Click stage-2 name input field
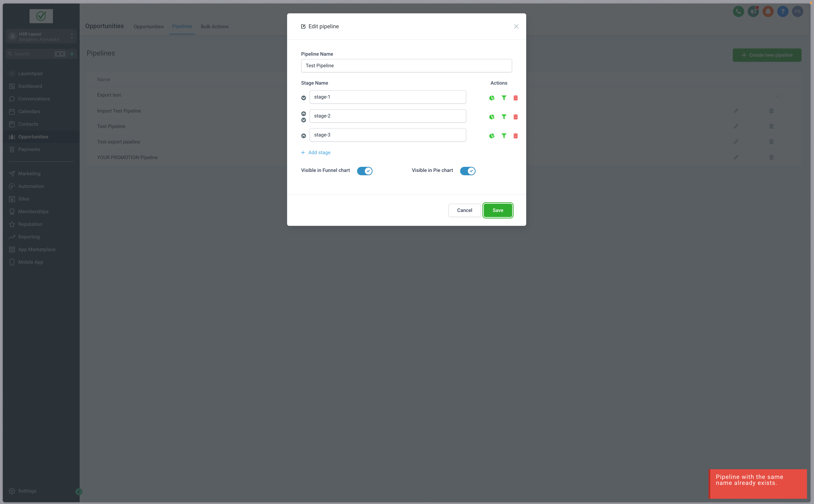The image size is (814, 504). [x=388, y=116]
